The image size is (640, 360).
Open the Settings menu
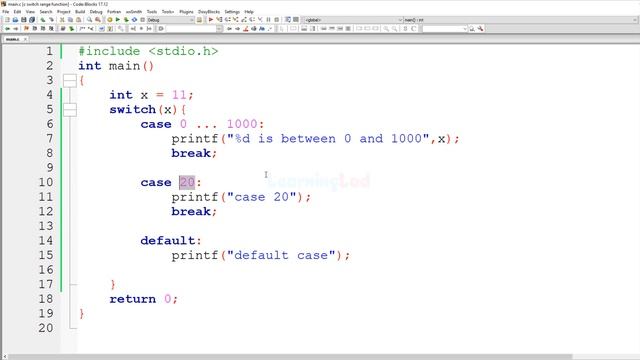click(x=232, y=12)
